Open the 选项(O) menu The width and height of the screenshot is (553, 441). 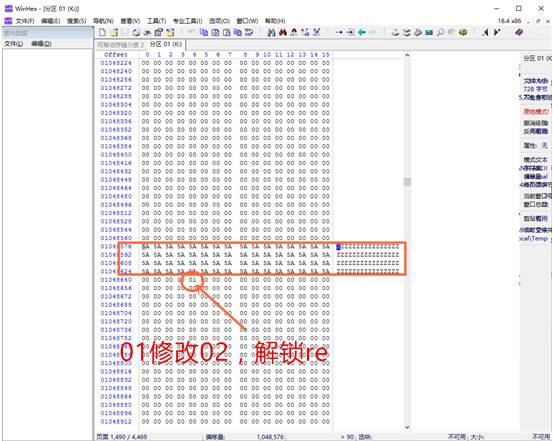pyautogui.click(x=219, y=21)
